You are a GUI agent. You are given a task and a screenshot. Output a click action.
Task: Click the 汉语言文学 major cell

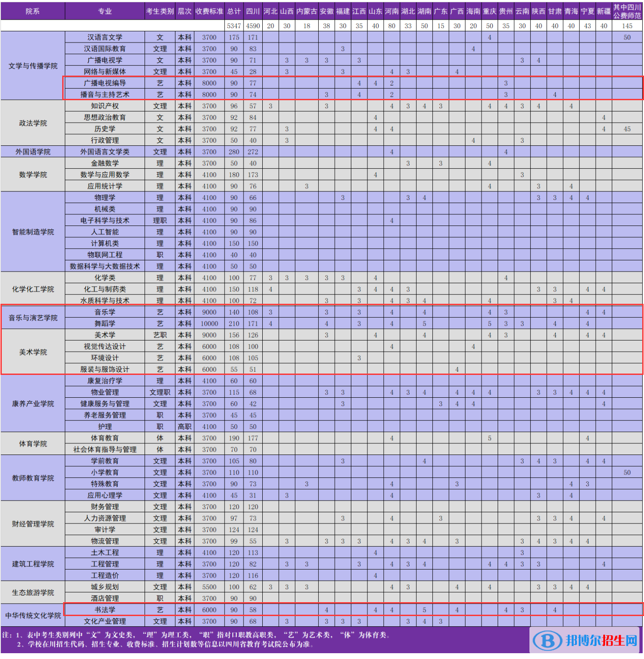(105, 38)
